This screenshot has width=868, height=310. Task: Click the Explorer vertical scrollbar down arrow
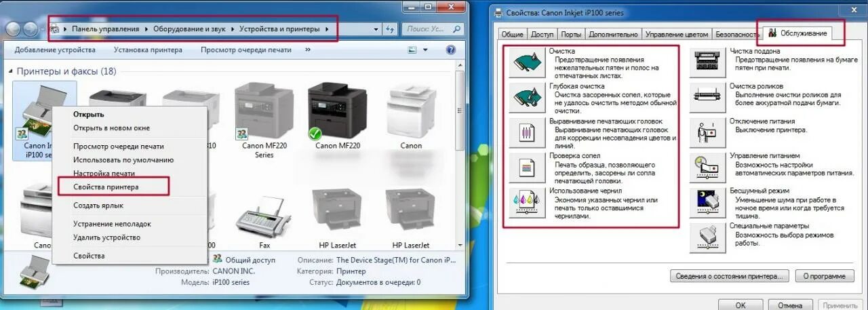[x=461, y=244]
